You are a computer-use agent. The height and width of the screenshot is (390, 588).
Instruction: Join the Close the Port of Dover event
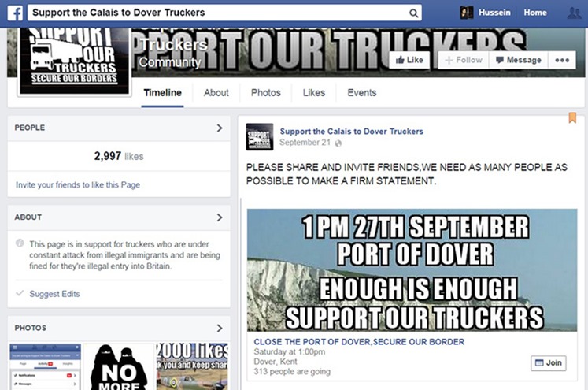click(x=549, y=363)
